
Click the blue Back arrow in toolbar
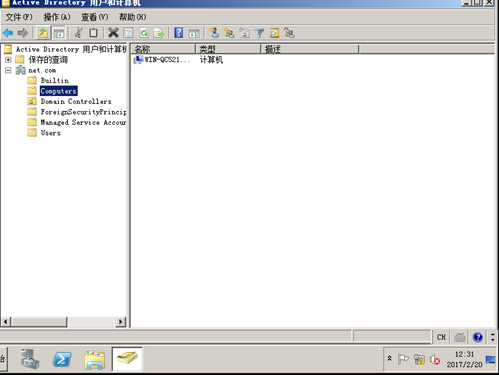8,33
